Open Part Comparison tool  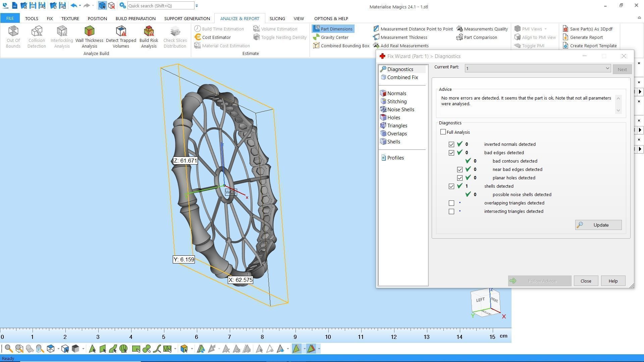pos(480,37)
